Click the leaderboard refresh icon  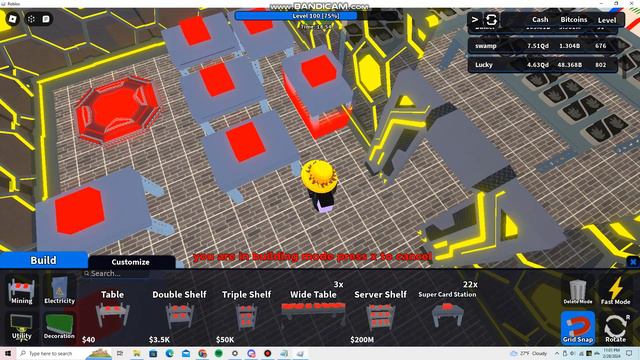tap(491, 19)
